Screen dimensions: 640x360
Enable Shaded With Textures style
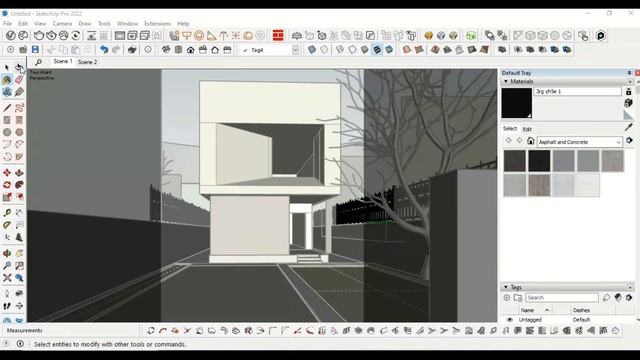pos(377,50)
